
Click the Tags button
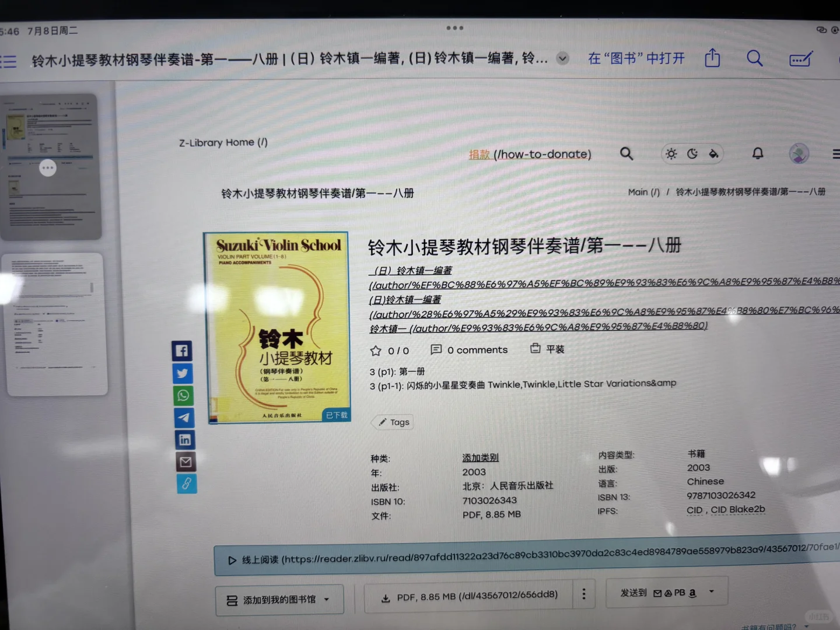point(393,422)
